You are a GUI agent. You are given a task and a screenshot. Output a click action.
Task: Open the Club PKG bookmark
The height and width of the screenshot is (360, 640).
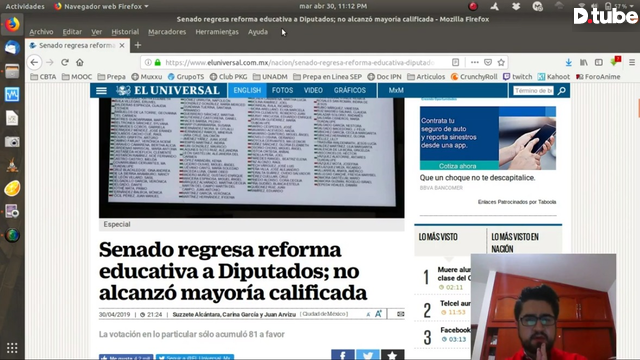[x=229, y=77]
